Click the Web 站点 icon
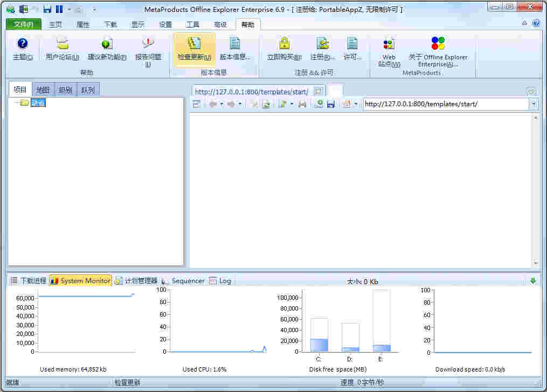The height and width of the screenshot is (392, 547). click(389, 44)
